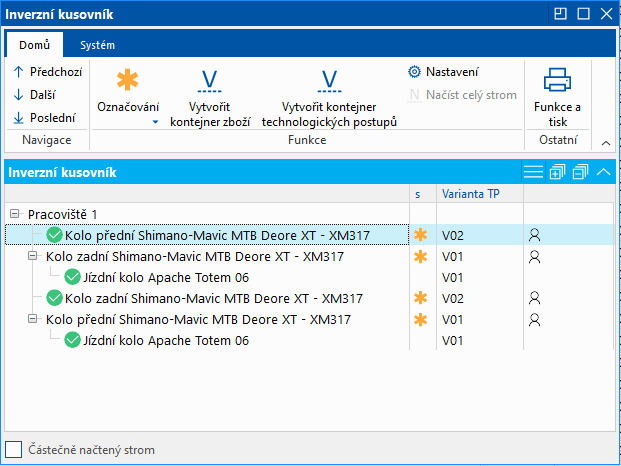Screen dimensions: 621x466
Task: Expand all tree nodes icon in panel header
Action: (558, 173)
